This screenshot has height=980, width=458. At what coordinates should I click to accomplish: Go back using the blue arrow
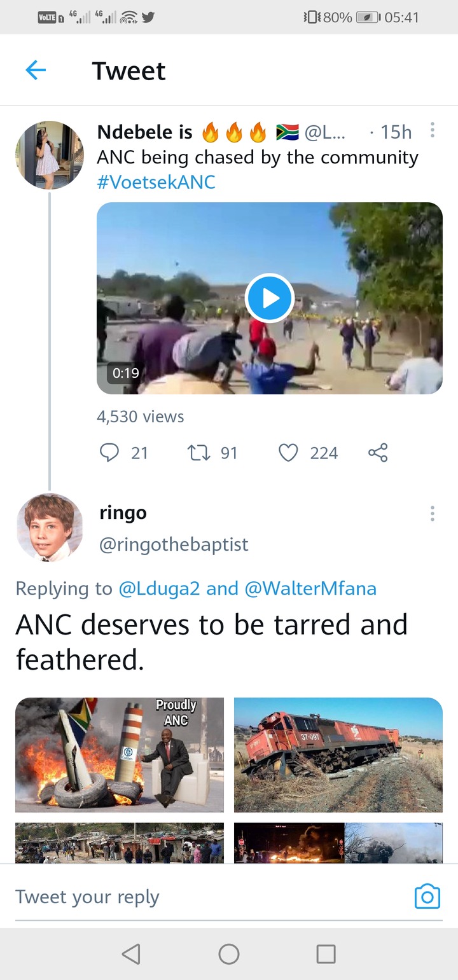(36, 70)
